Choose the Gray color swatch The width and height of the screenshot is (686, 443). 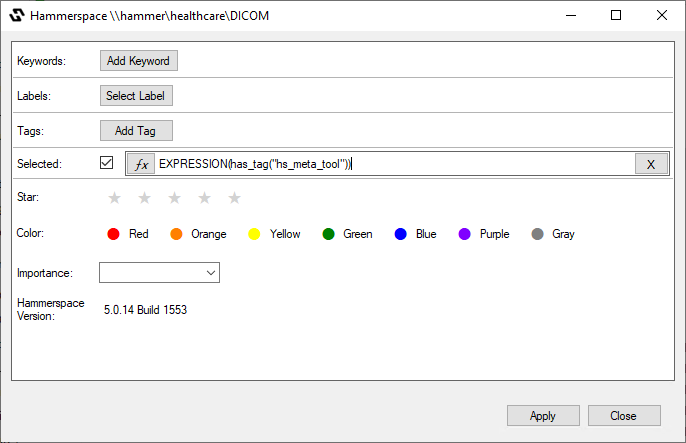point(538,234)
